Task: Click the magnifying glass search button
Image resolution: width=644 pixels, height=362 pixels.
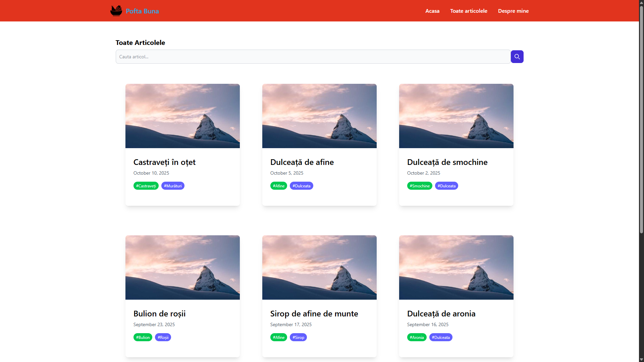Action: (x=517, y=57)
